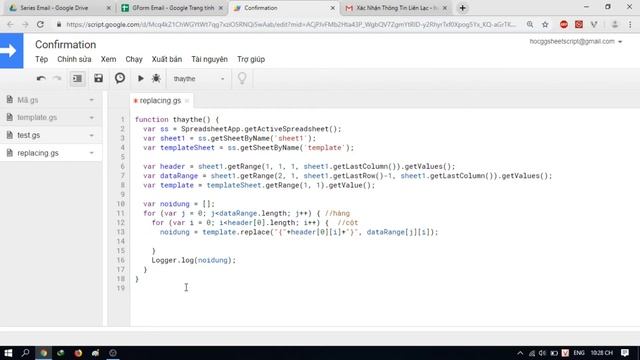Save the script with the floppy disk icon
Viewport: 640px width, 360px height.
tap(98, 78)
